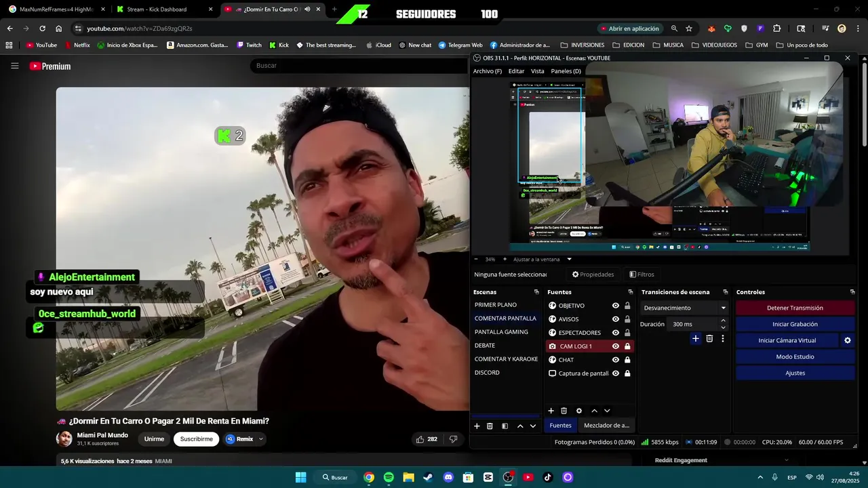The width and height of the screenshot is (868, 488).
Task: Add a new scene in OBS Escenas panel
Action: pos(477,426)
